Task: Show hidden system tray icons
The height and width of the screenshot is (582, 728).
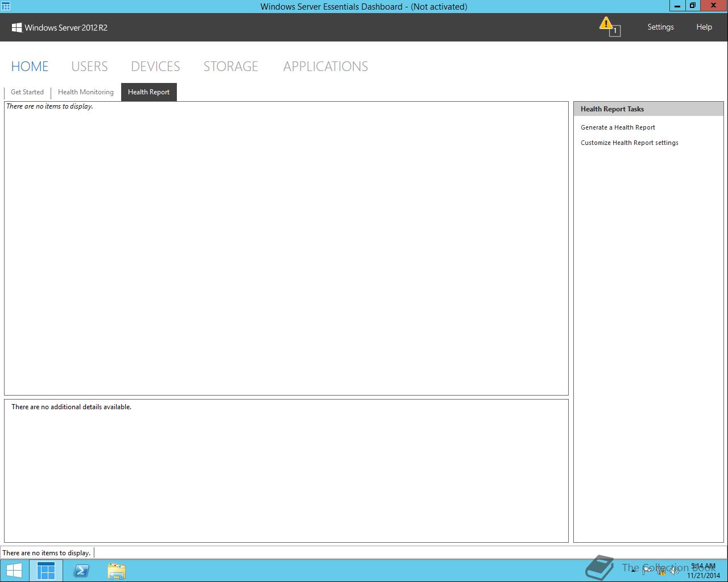Action: 633,571
